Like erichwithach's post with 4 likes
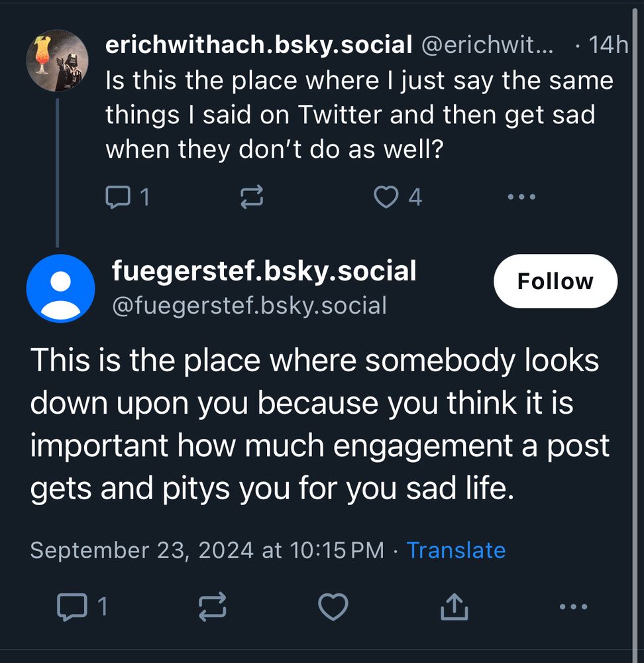This screenshot has width=644, height=663. click(x=386, y=197)
